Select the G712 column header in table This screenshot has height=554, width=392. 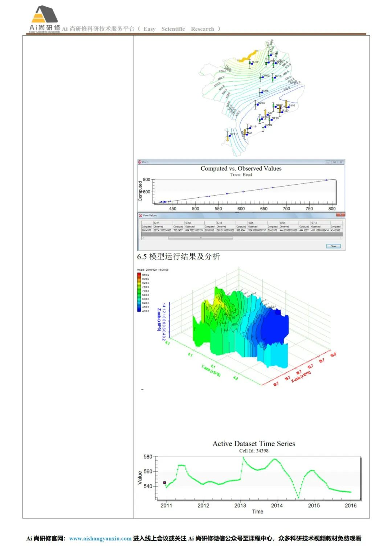point(320,223)
